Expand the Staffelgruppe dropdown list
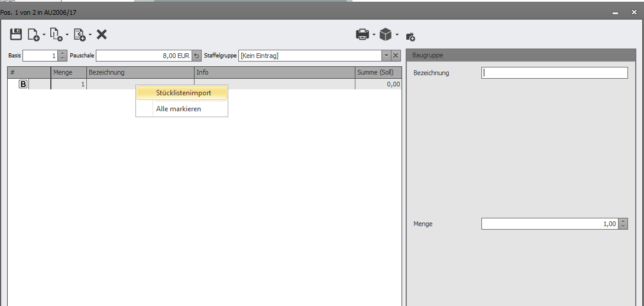The height and width of the screenshot is (306, 644). click(386, 56)
